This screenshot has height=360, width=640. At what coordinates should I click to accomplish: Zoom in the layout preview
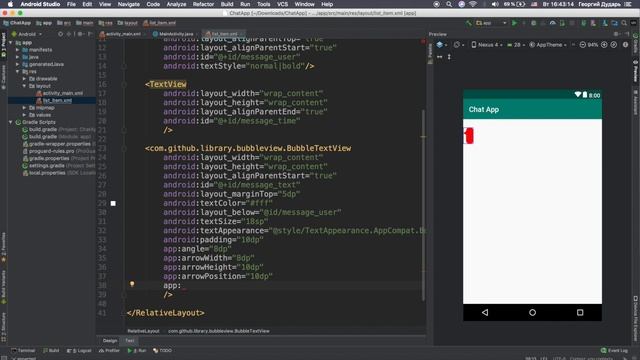(604, 45)
